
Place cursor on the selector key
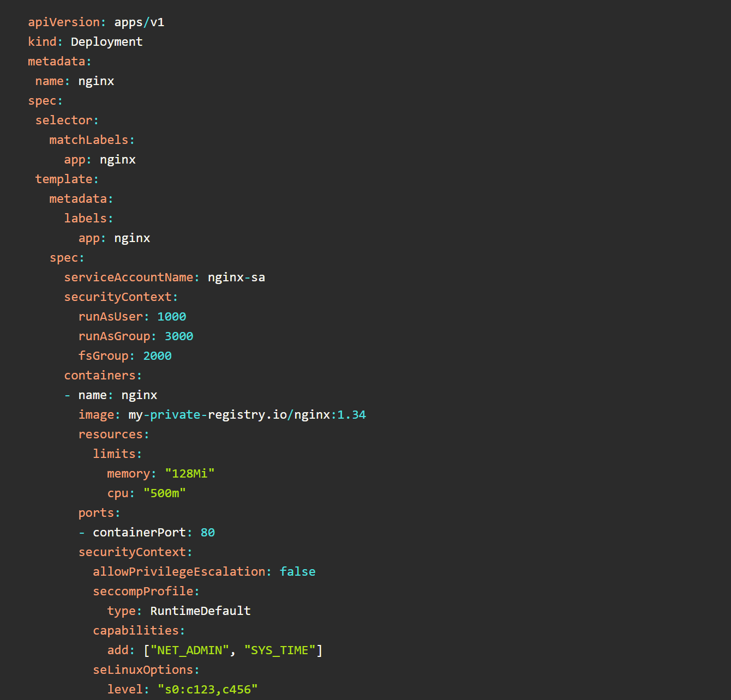[64, 120]
